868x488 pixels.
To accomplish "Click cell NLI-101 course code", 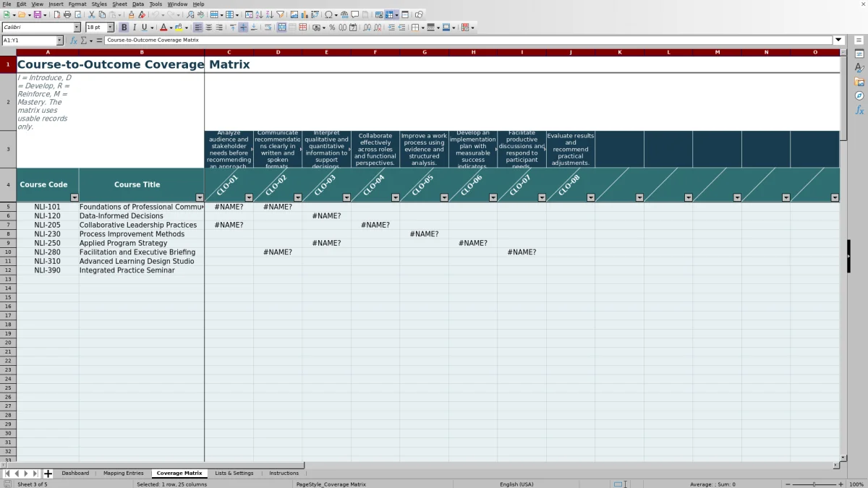I will (48, 207).
